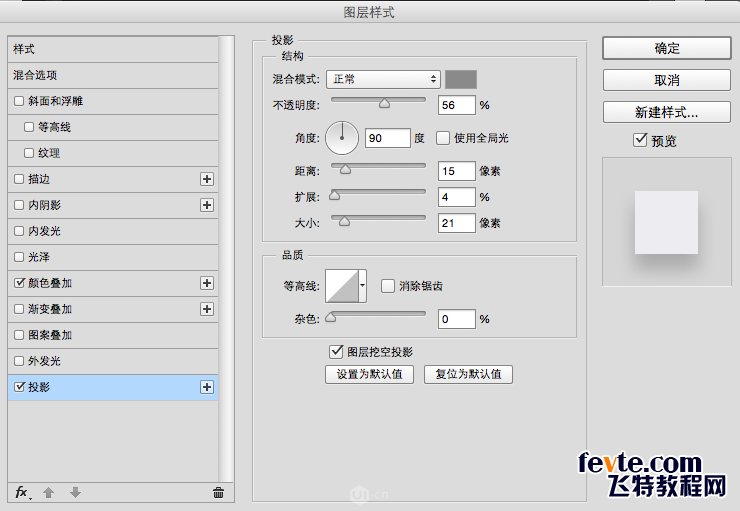
Task: Add another 渐变叠加 effect with plus icon
Action: coord(207,309)
